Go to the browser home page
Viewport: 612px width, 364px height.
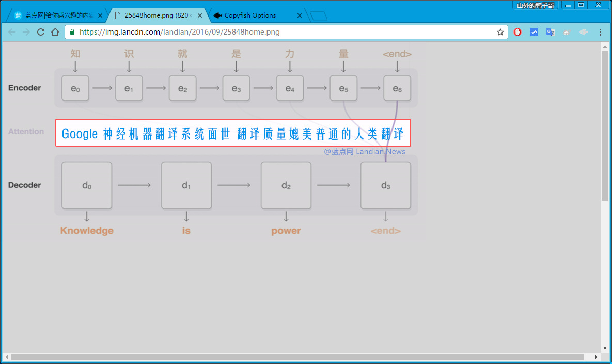coord(55,32)
